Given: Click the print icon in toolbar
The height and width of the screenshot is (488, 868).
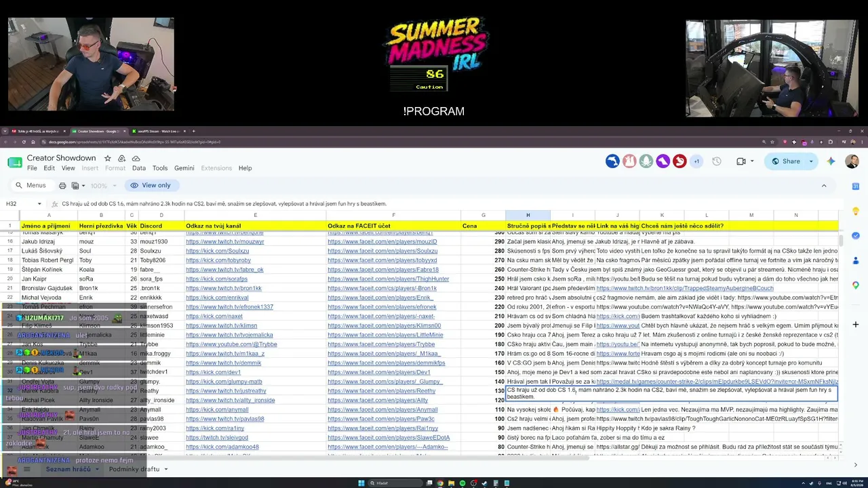Looking at the screenshot, I should 62,186.
